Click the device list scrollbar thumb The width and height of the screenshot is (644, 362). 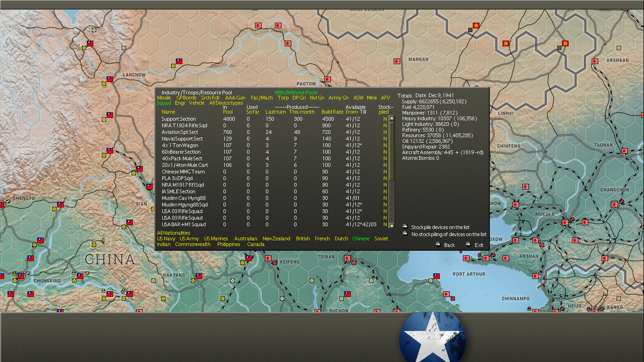392,151
